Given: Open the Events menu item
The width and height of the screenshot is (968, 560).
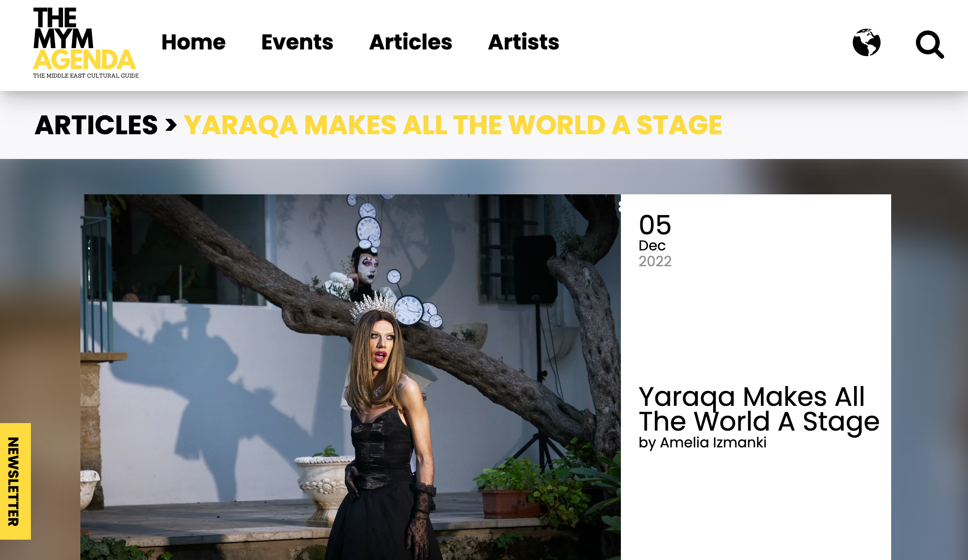Looking at the screenshot, I should [x=297, y=42].
